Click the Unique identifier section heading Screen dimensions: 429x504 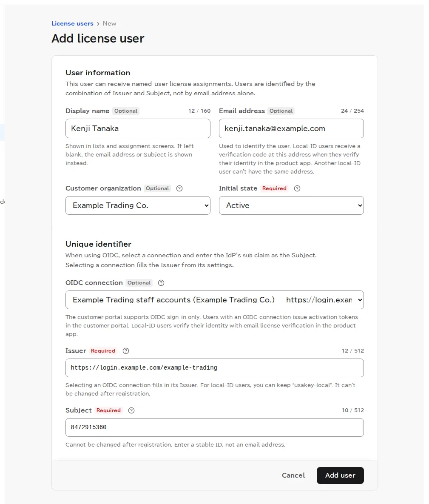coord(98,244)
